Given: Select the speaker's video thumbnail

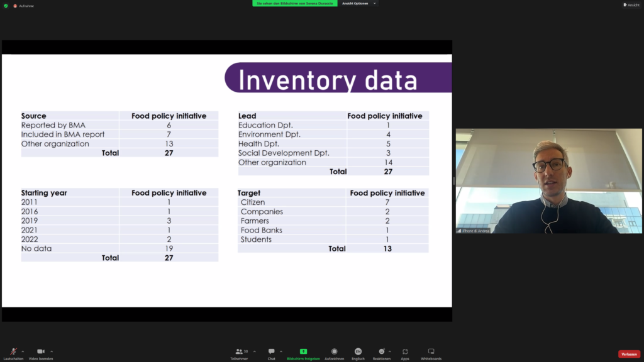Looking at the screenshot, I should pyautogui.click(x=548, y=181).
